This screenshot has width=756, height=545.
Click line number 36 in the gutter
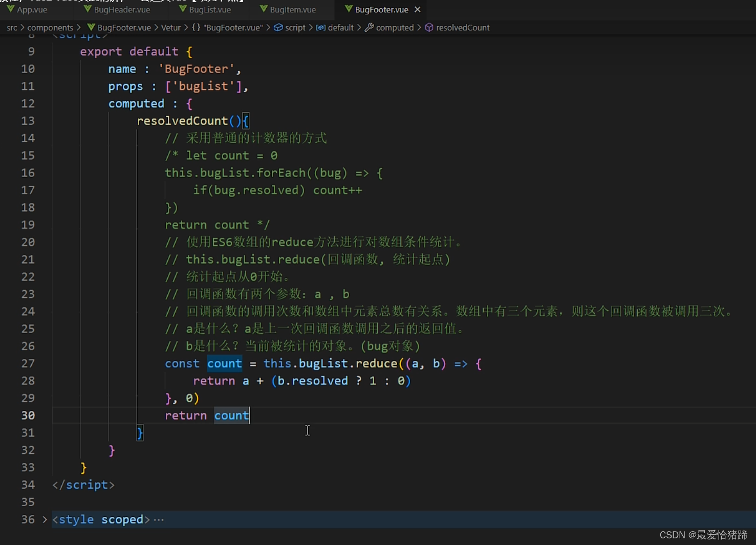pyautogui.click(x=28, y=519)
